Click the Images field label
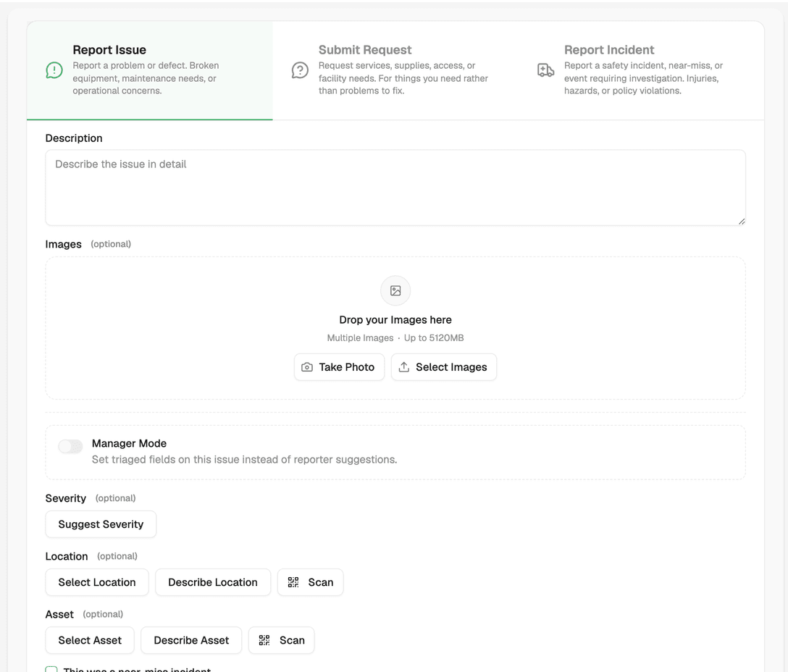Screen dimensions: 788x672 click(x=63, y=244)
